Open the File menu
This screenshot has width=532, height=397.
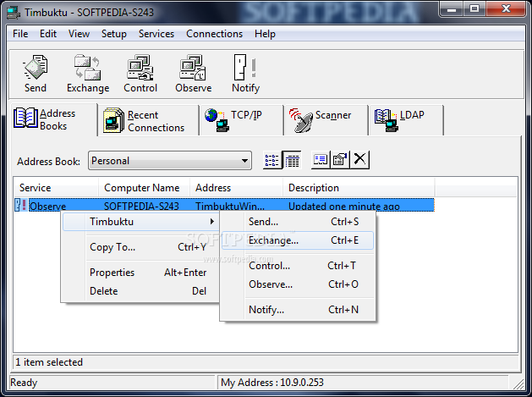click(x=20, y=34)
